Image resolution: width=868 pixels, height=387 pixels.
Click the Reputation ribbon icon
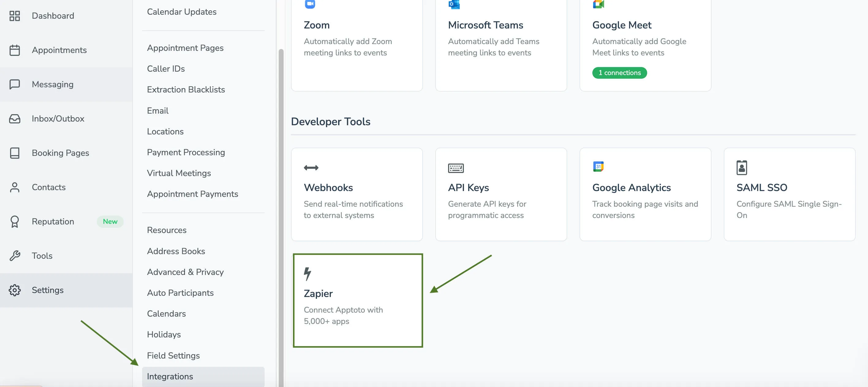pos(15,222)
